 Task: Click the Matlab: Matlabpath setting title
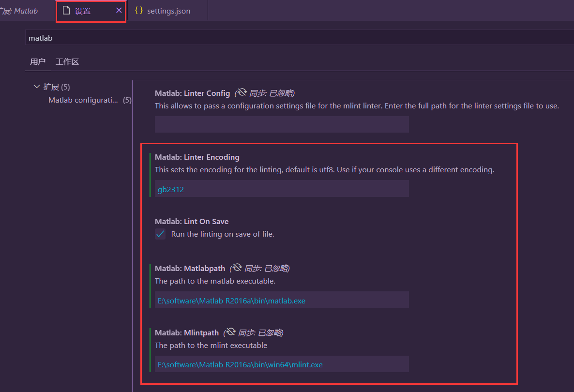tap(190, 268)
